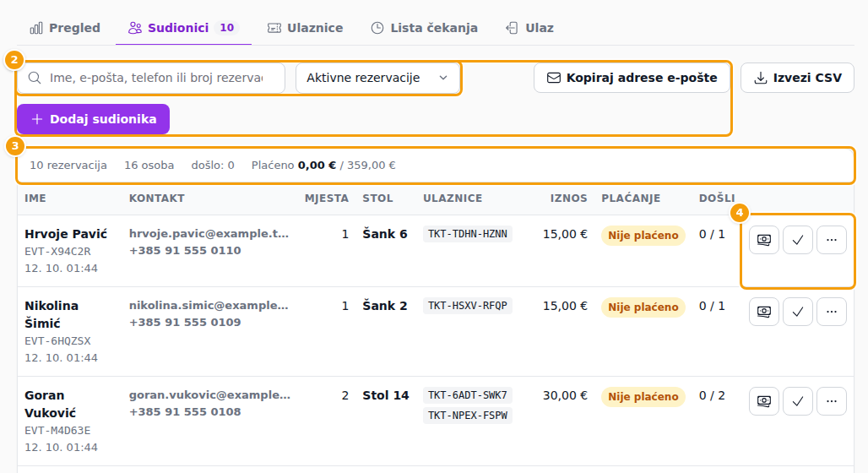Click reservation code EVT-X94C2R
This screenshot has width=868, height=473.
point(57,252)
